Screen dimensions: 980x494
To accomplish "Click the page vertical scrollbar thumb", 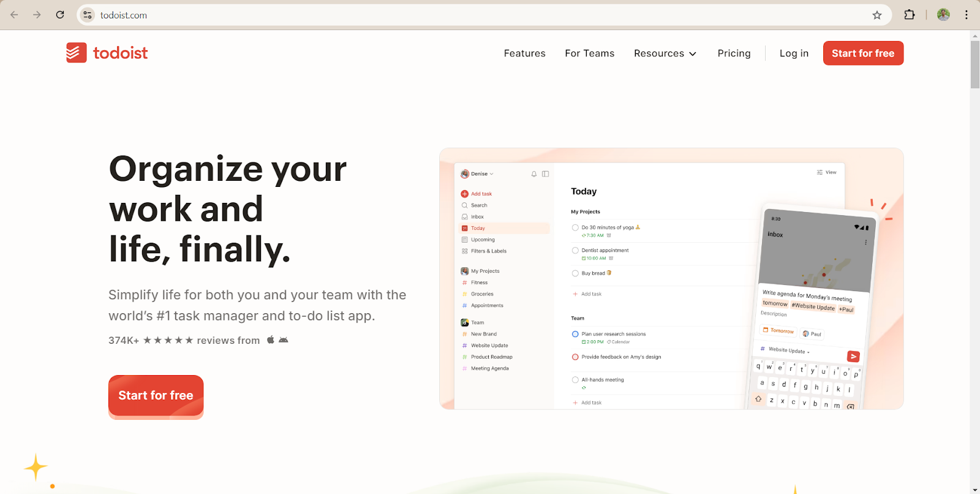I will [x=975, y=64].
